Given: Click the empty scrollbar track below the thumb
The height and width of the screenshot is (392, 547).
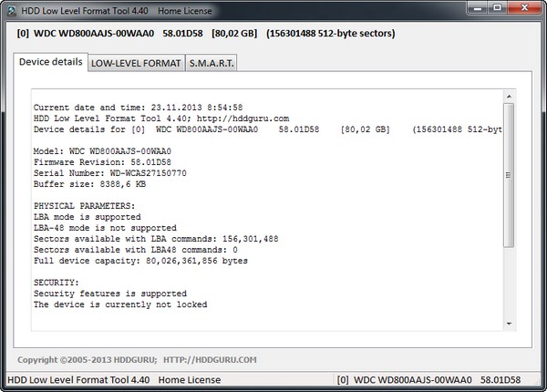Looking at the screenshot, I should coord(509,283).
